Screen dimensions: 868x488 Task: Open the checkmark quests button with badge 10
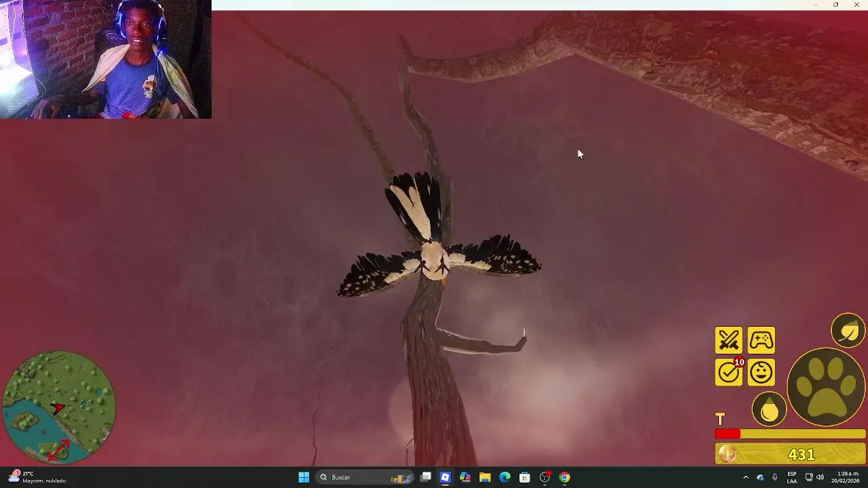click(x=729, y=372)
